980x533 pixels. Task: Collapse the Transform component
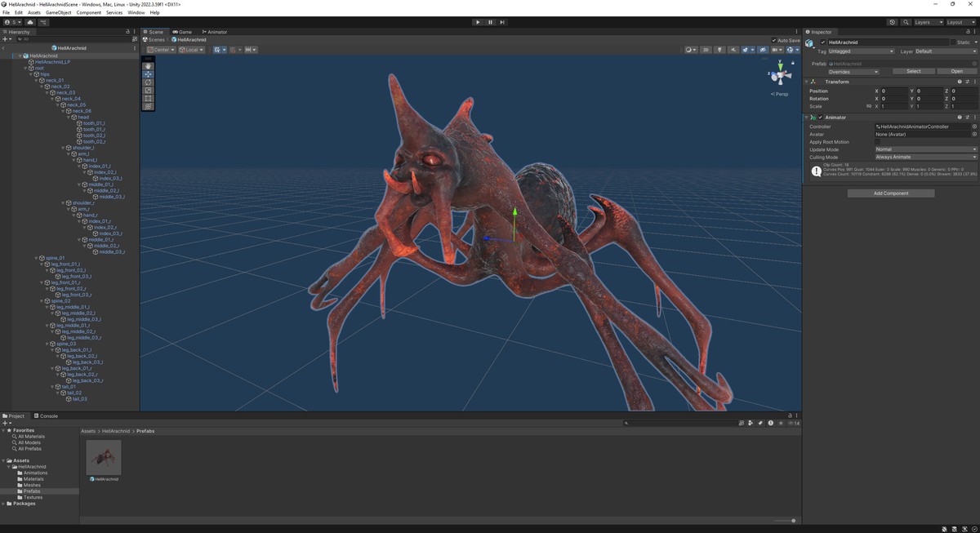click(807, 82)
